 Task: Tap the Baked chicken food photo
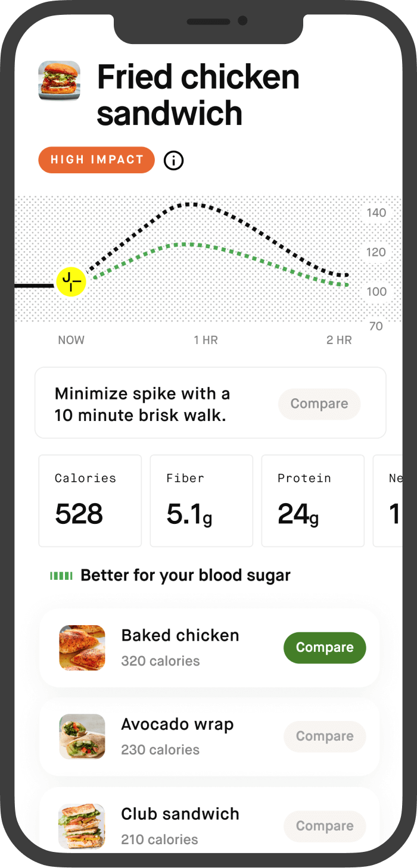(x=82, y=648)
